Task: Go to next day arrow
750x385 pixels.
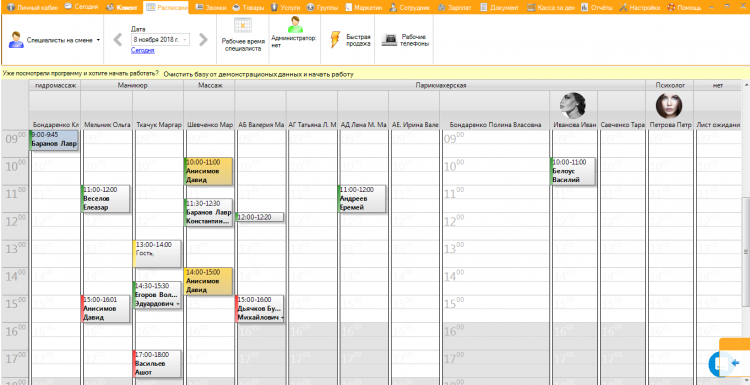Action: (203, 40)
